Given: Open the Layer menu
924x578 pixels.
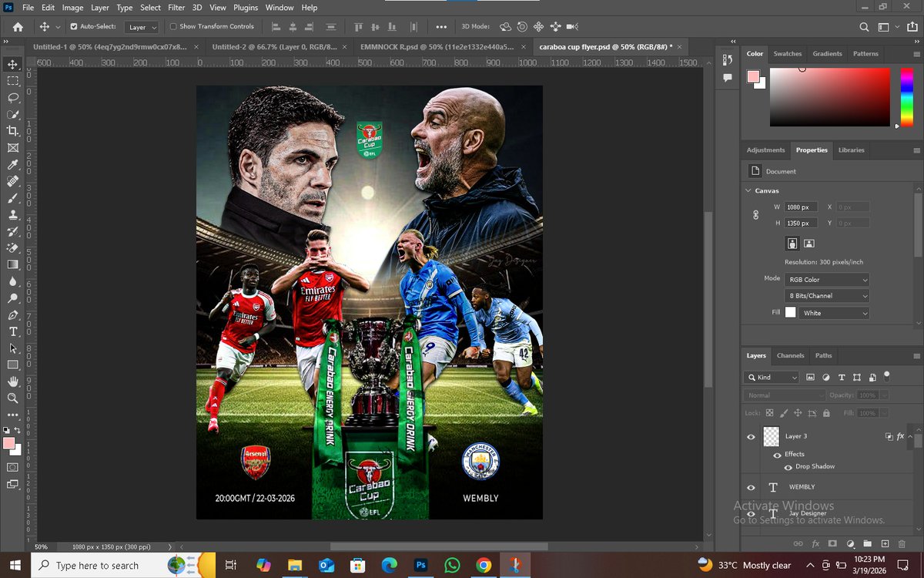Looking at the screenshot, I should [100, 7].
